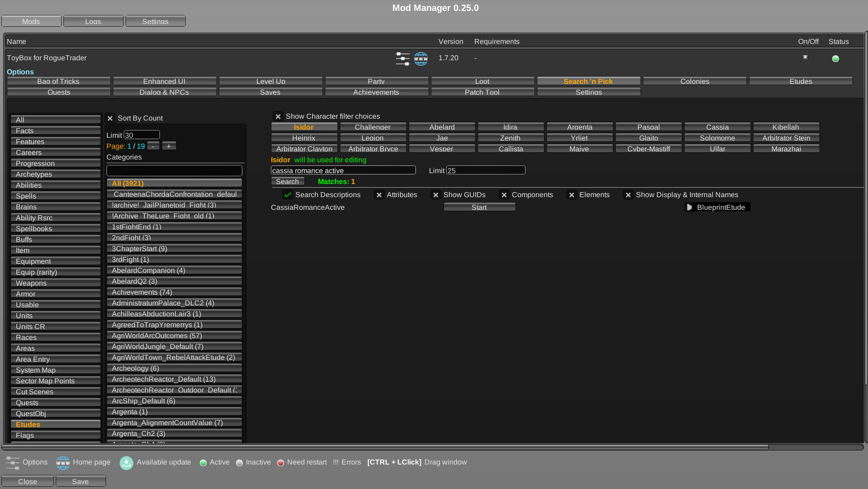Toggle ToyBox mod On/Off switch
The height and width of the screenshot is (489, 868).
(x=805, y=57)
